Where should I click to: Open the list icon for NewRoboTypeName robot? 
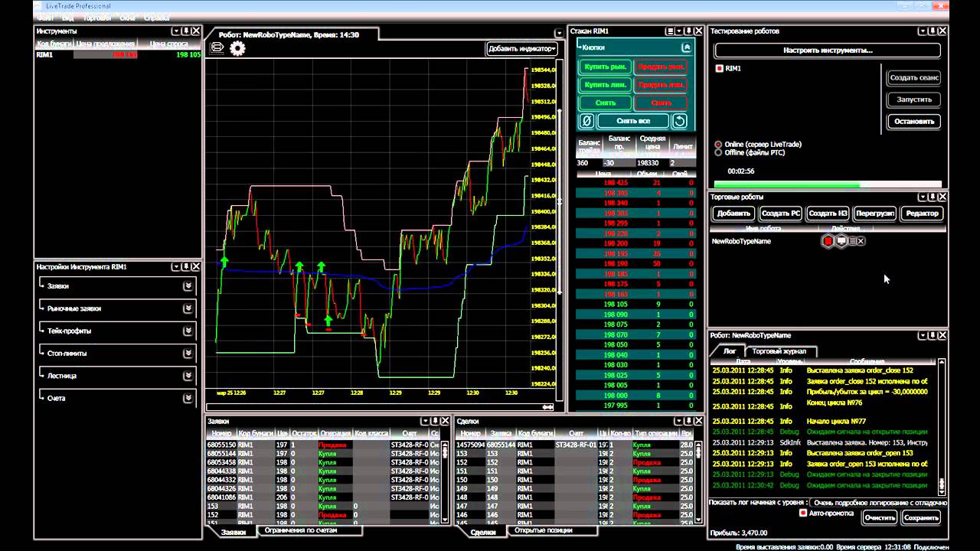851,241
